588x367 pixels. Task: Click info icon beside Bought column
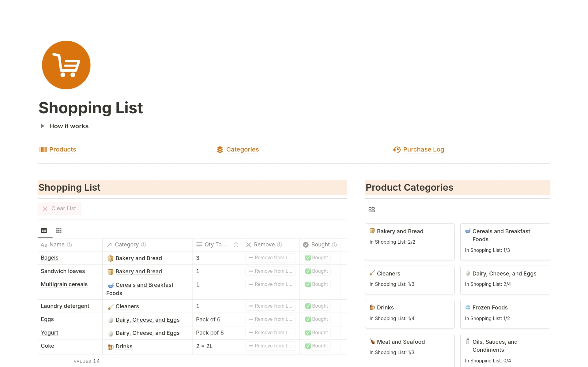(334, 245)
